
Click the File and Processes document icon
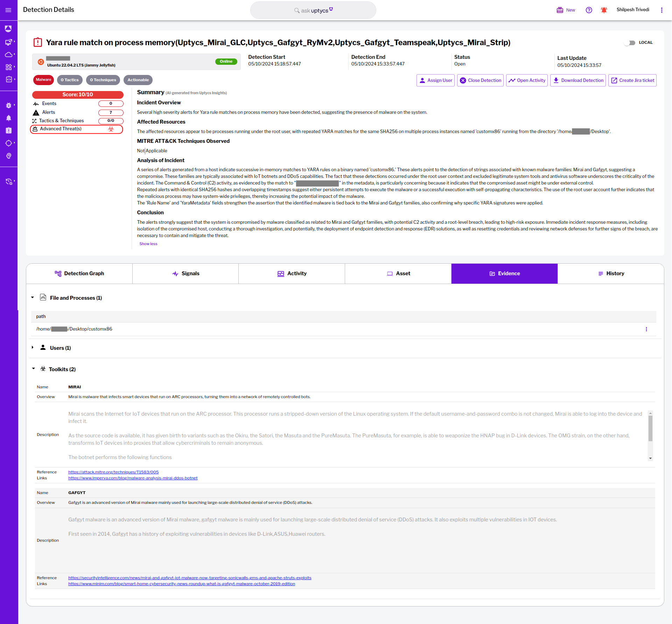click(x=43, y=297)
